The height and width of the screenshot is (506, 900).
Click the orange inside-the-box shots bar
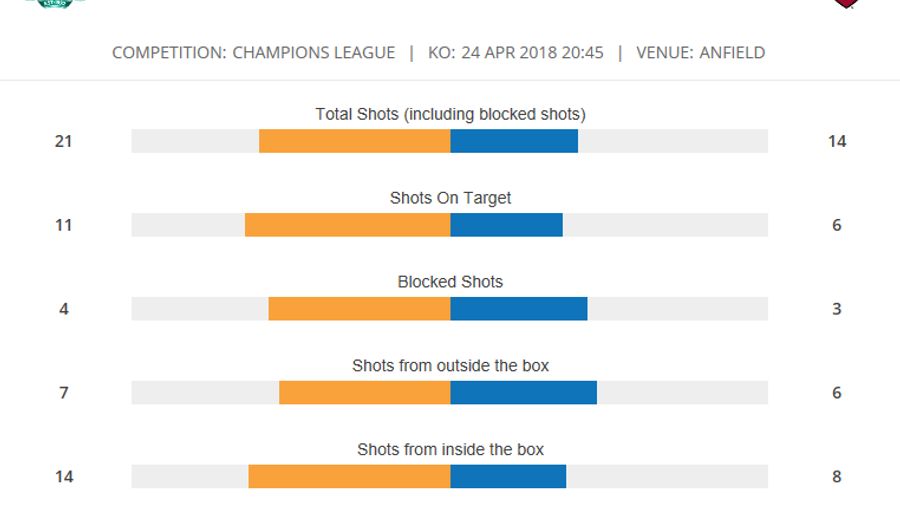click(349, 477)
